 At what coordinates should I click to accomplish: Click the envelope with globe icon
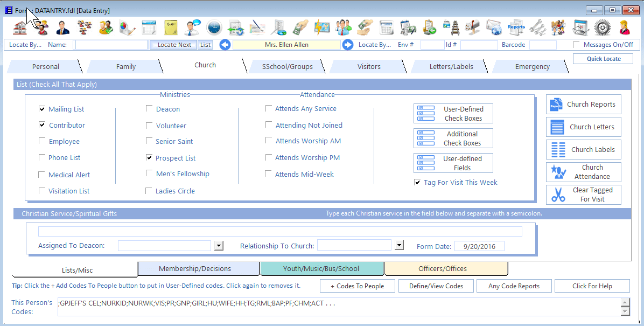(494, 28)
